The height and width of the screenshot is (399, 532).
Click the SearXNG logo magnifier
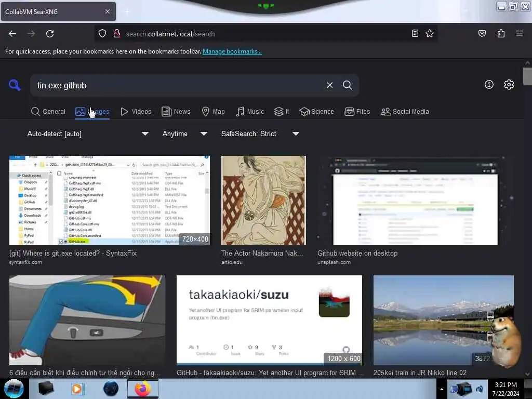[x=15, y=85]
